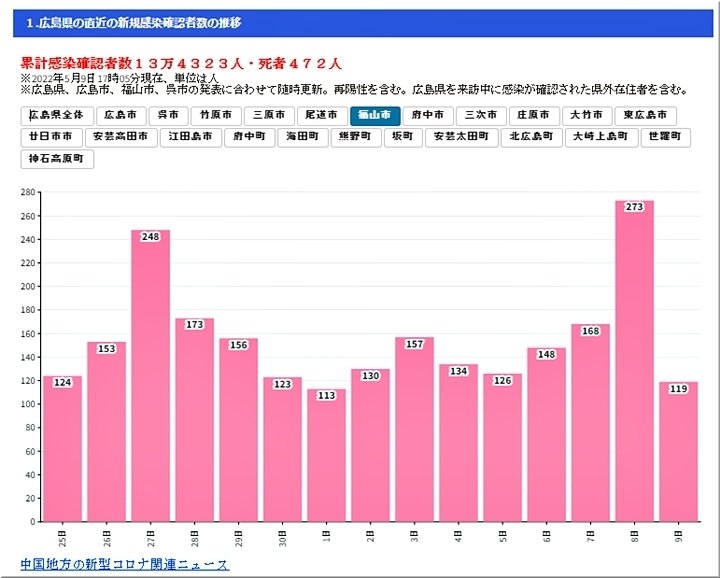Choose the 呉市 button

pyautogui.click(x=170, y=116)
